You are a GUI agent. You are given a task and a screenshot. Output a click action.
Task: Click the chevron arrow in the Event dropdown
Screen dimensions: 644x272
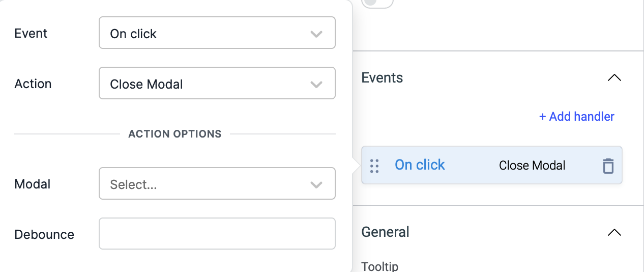[x=316, y=34]
